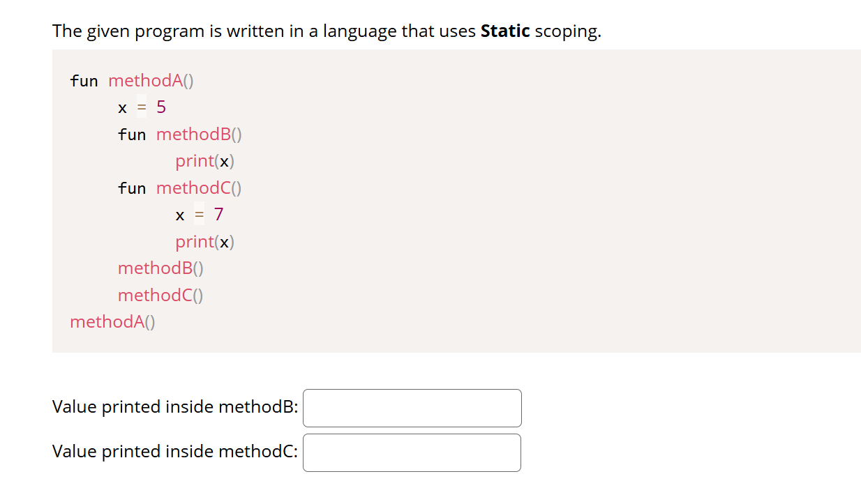This screenshot has width=861, height=504.
Task: Click the 'fun methodB()' declaration line
Action: [x=179, y=134]
